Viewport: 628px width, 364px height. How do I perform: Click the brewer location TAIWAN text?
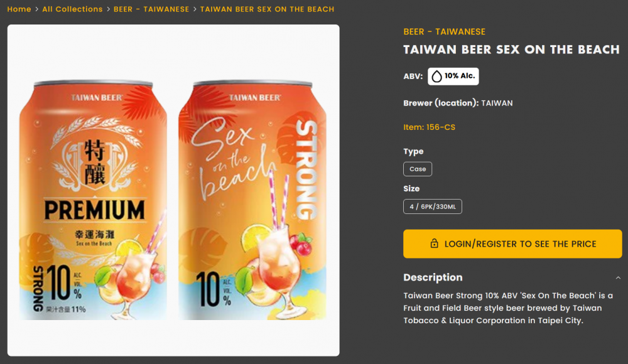pyautogui.click(x=497, y=103)
